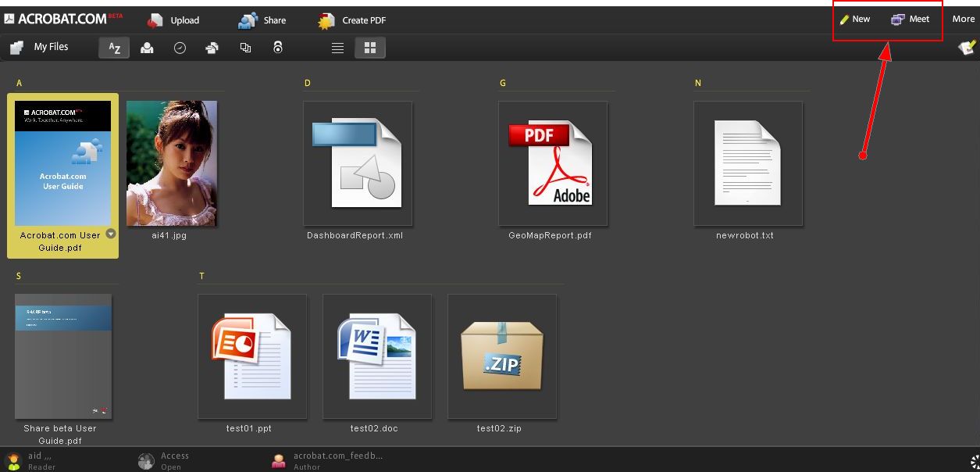
Task: Click the acrobat.com_feedb... Author entry
Action: click(x=327, y=461)
